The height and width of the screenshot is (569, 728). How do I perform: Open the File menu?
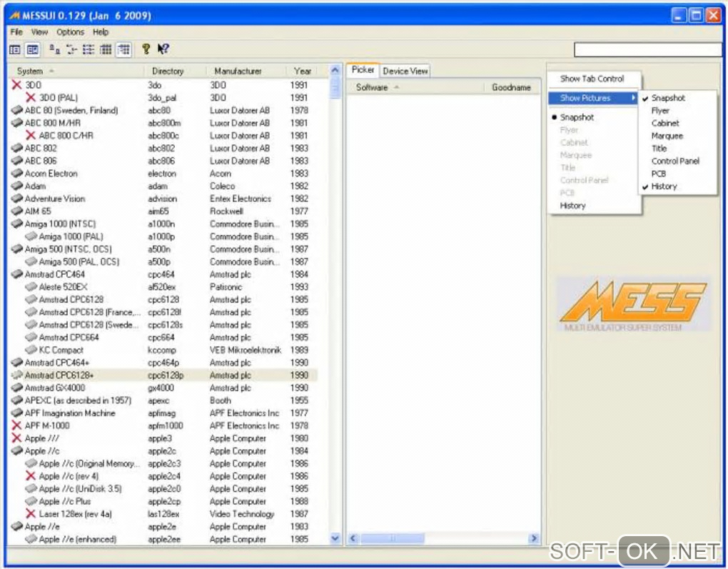tap(16, 32)
